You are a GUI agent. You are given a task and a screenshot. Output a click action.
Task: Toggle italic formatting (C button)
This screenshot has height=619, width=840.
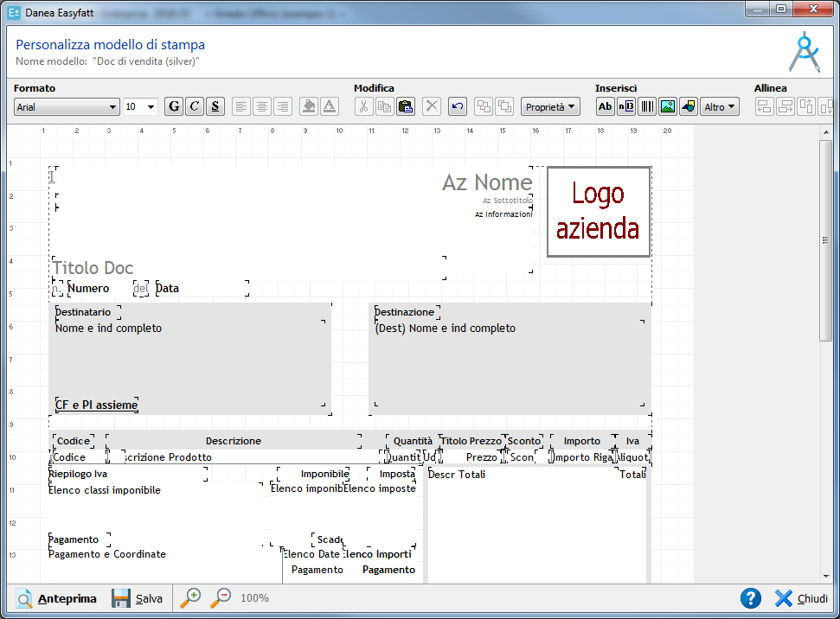(195, 106)
